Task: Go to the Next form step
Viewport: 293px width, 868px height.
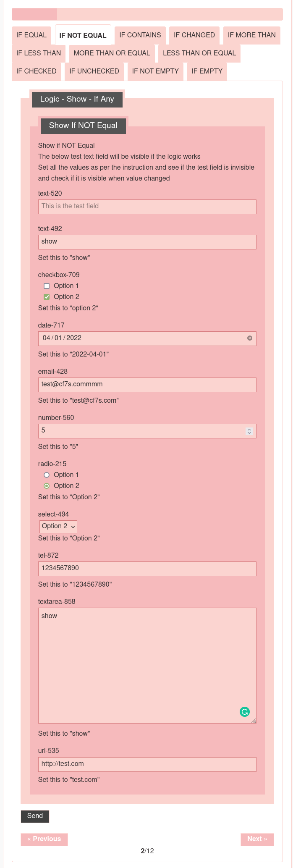Action: [257, 839]
